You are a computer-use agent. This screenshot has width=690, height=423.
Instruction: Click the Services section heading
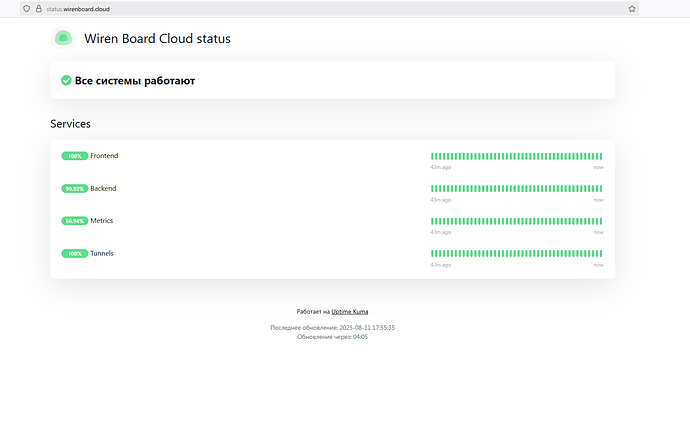(x=70, y=124)
